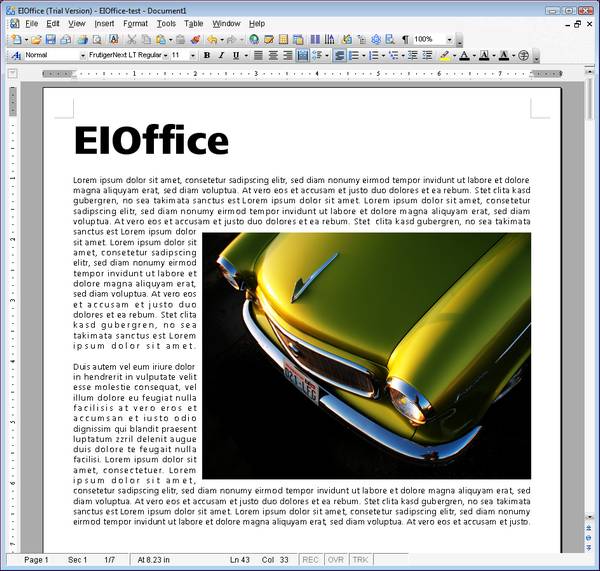The height and width of the screenshot is (571, 600).
Task: Click the New document icon
Action: pyautogui.click(x=16, y=39)
